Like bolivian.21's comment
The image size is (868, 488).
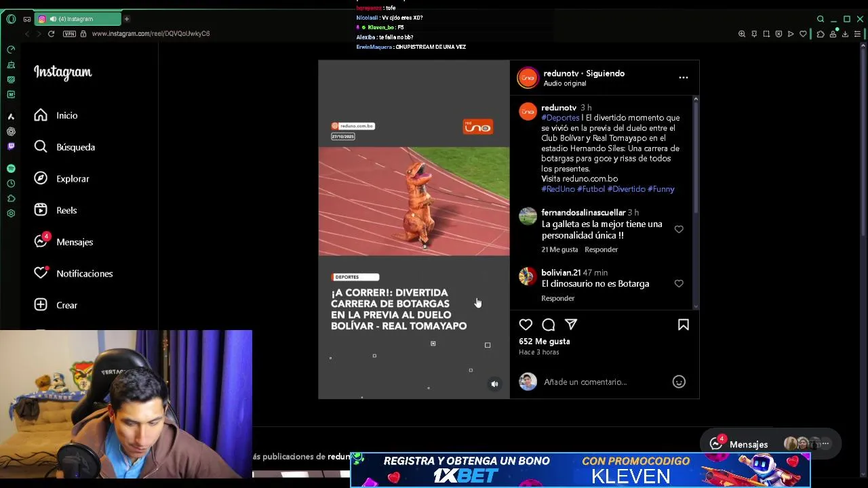coord(679,283)
